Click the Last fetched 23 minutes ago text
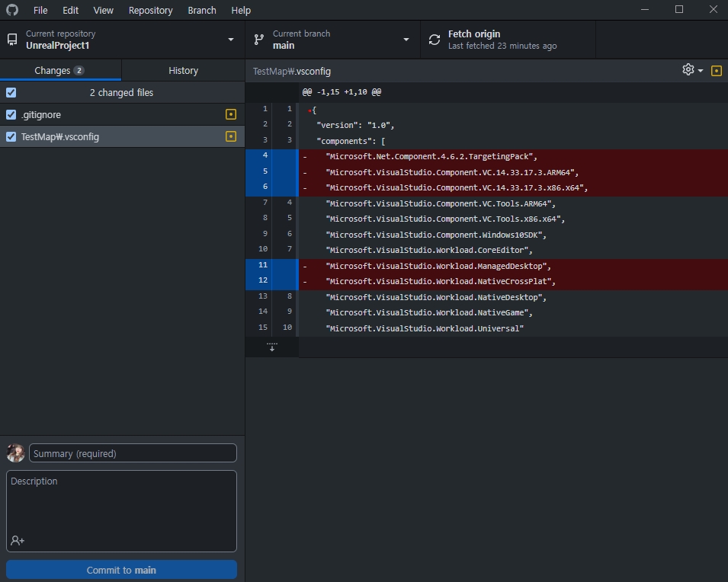 502,46
